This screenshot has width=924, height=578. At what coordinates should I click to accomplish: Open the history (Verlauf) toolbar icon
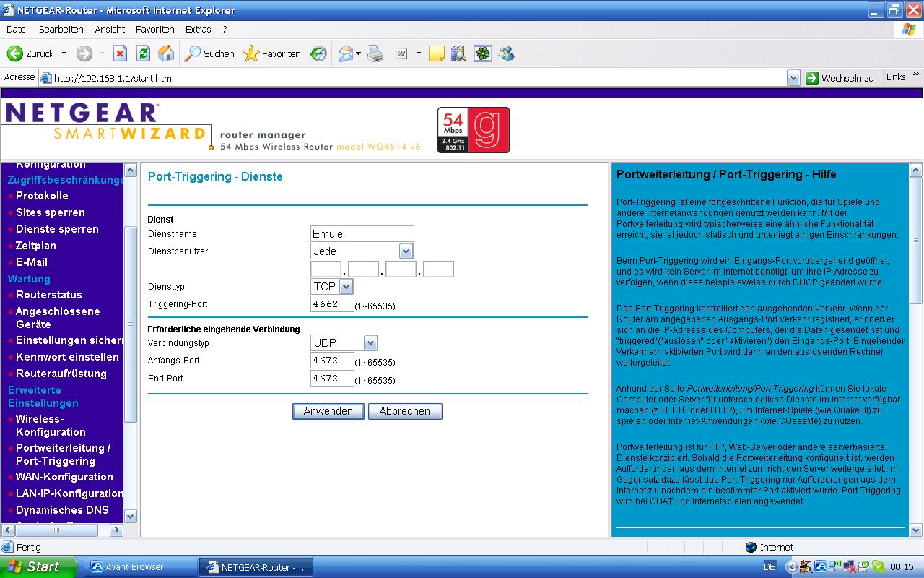pos(318,54)
